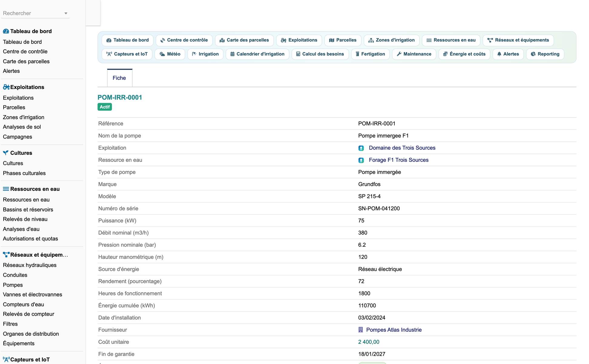Open Météo in top toolbar
Screen dimensions: 589x364
pyautogui.click(x=170, y=54)
